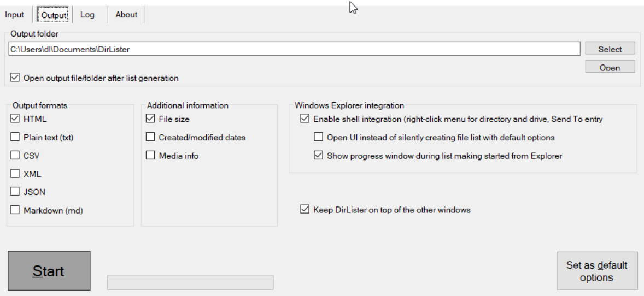Enable XML output format
Screen dimensions: 644x296
15,174
